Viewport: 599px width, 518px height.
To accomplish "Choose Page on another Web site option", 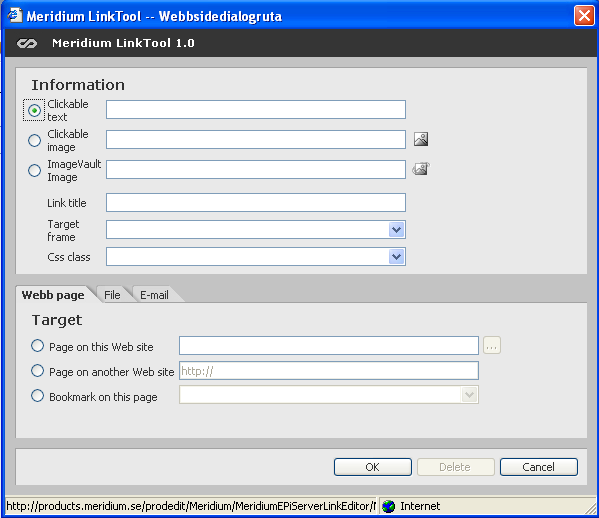I will coord(37,371).
